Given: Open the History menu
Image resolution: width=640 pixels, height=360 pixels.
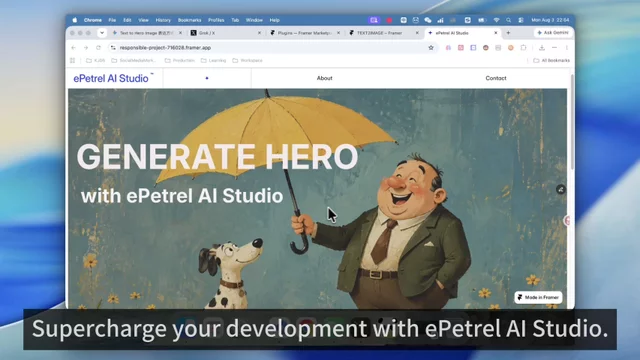Looking at the screenshot, I should coord(163,20).
